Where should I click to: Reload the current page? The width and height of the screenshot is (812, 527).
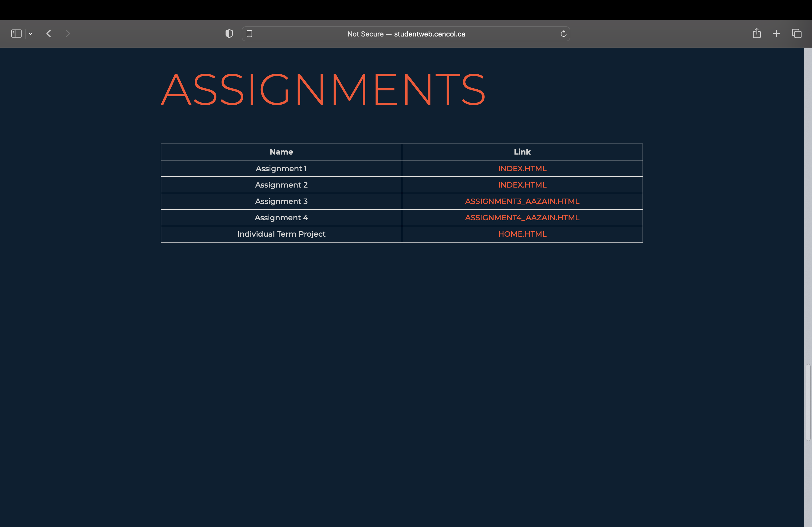click(563, 34)
